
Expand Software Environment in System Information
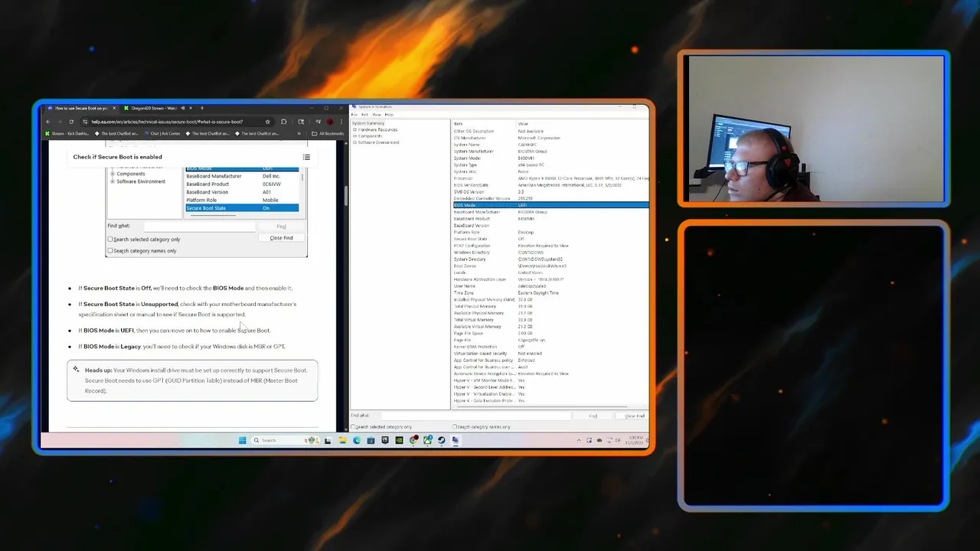point(354,142)
